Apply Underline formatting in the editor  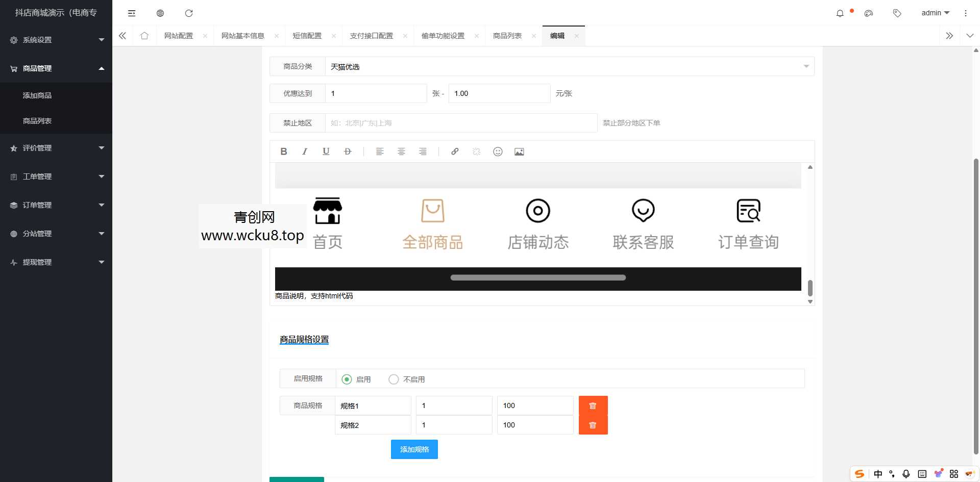click(x=326, y=151)
